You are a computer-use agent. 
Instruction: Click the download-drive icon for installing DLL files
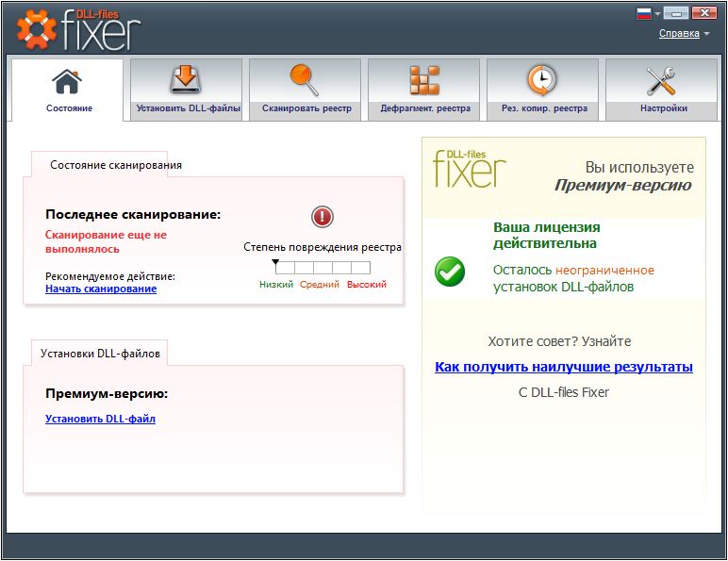[x=186, y=79]
